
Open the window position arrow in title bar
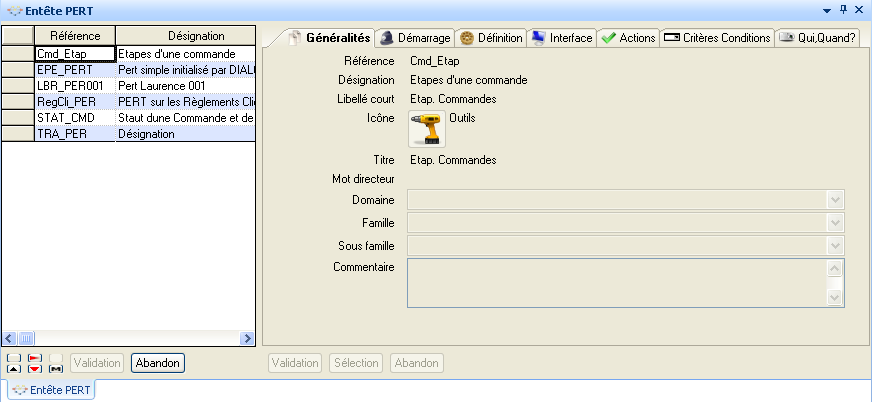[826, 8]
